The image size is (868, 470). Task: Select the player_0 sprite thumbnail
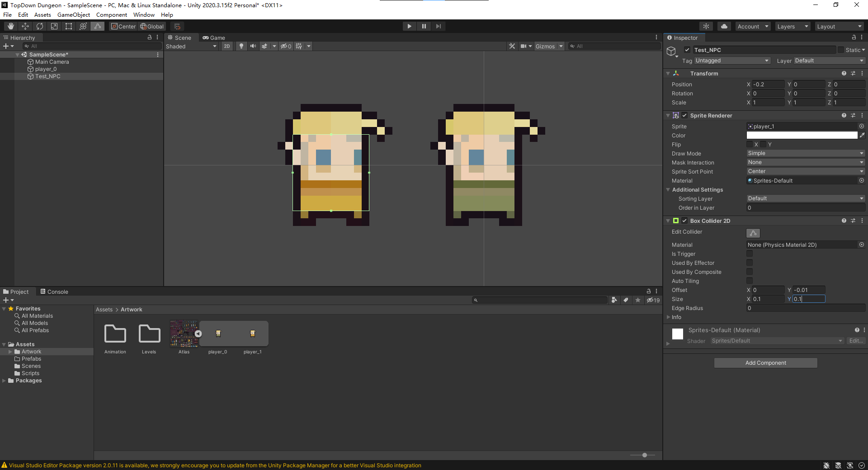(x=218, y=334)
